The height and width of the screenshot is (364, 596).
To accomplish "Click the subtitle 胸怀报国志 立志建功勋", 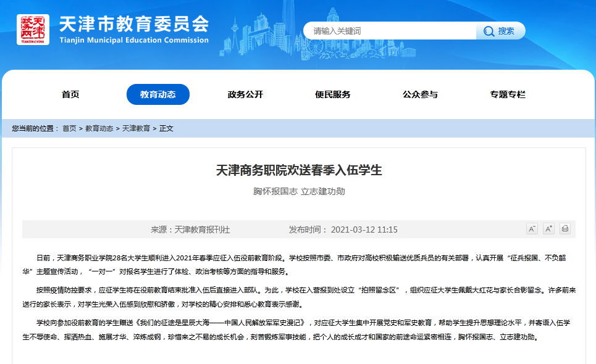I will [x=299, y=191].
